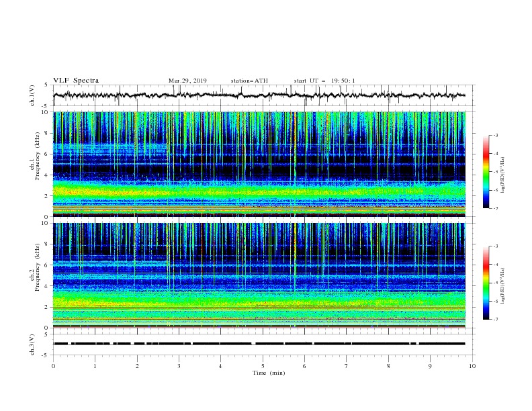Screen dimensions: 532x411
Task: Click the 'start UT = 19:50:1' text
Action: coord(324,81)
